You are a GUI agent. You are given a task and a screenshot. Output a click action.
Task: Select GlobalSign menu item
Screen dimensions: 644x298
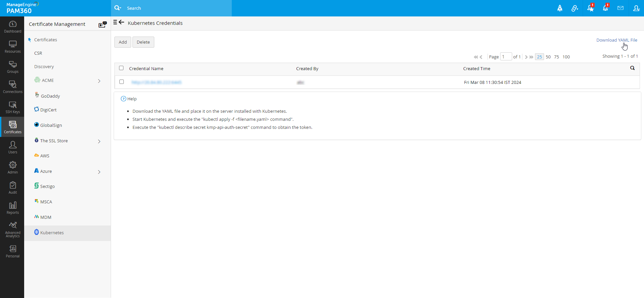48,125
